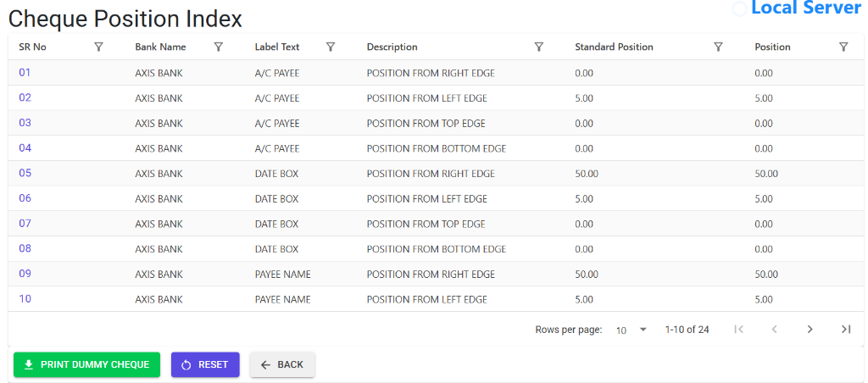Open record link 05

pyautogui.click(x=25, y=173)
